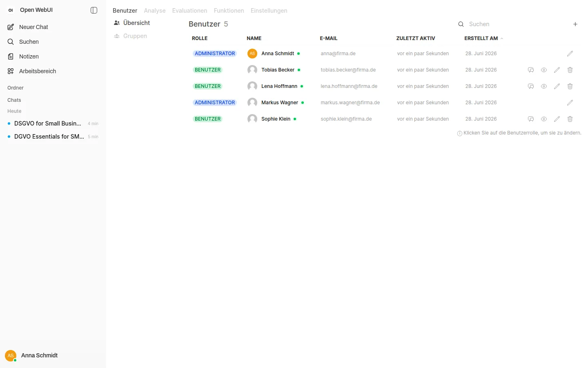Click the plus icon to add user
The width and height of the screenshot is (588, 368).
point(575,24)
